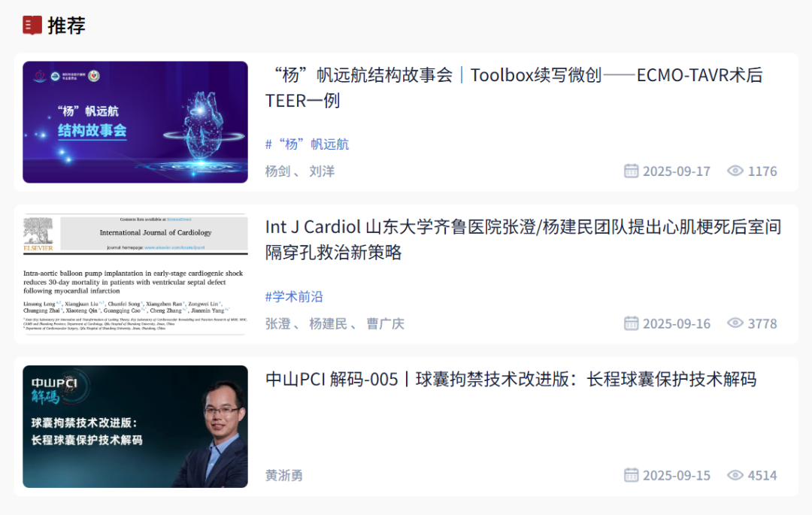
Task: Click author name 杨剑
Action: tap(277, 171)
